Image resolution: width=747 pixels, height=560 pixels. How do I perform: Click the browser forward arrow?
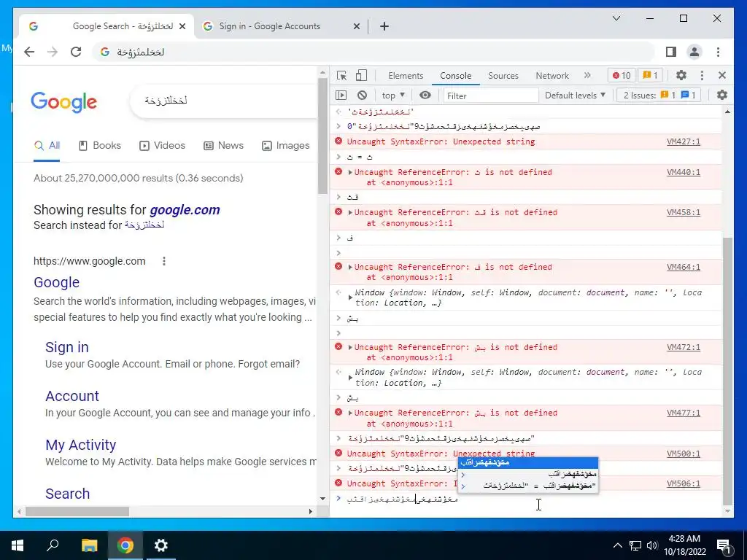[x=53, y=52]
